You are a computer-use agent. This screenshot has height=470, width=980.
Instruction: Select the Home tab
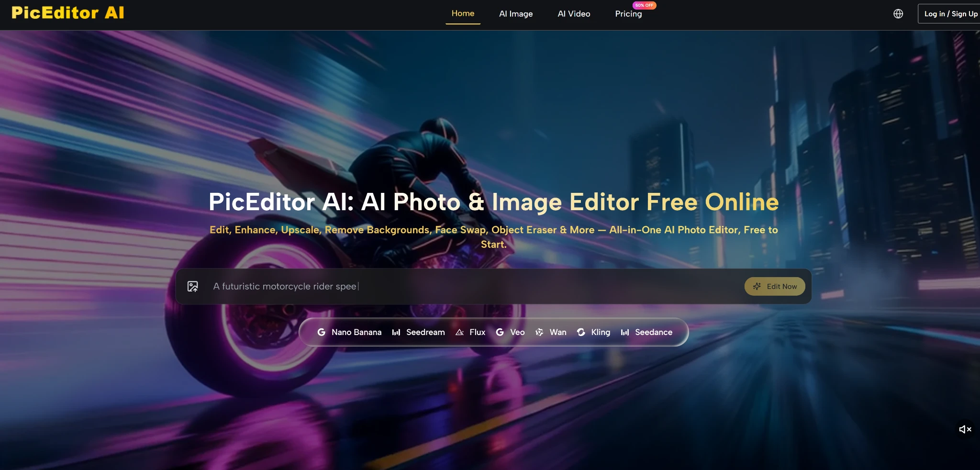point(463,13)
